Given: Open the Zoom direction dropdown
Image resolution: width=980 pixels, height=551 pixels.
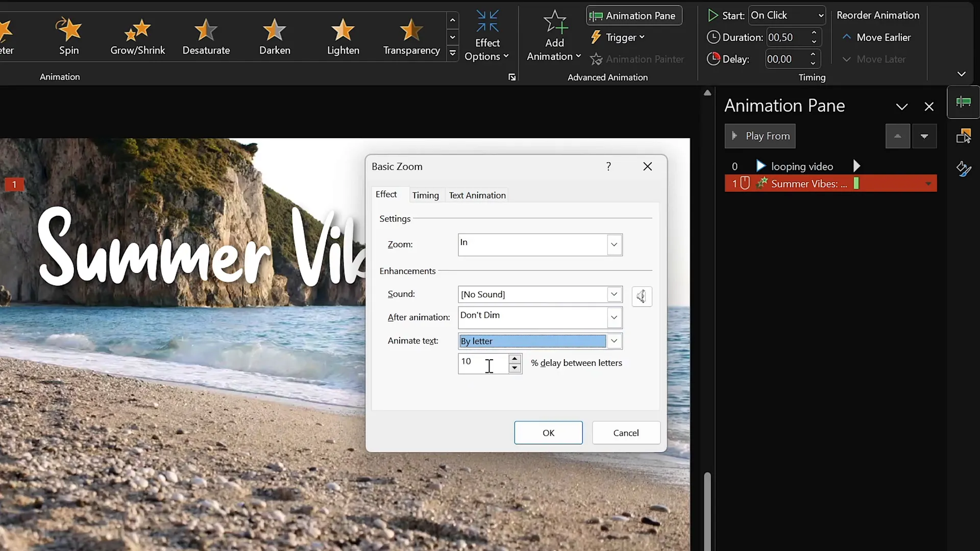Looking at the screenshot, I should pos(614,245).
